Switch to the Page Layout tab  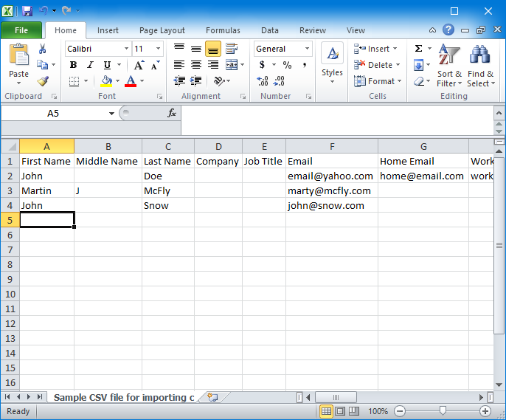coord(162,30)
